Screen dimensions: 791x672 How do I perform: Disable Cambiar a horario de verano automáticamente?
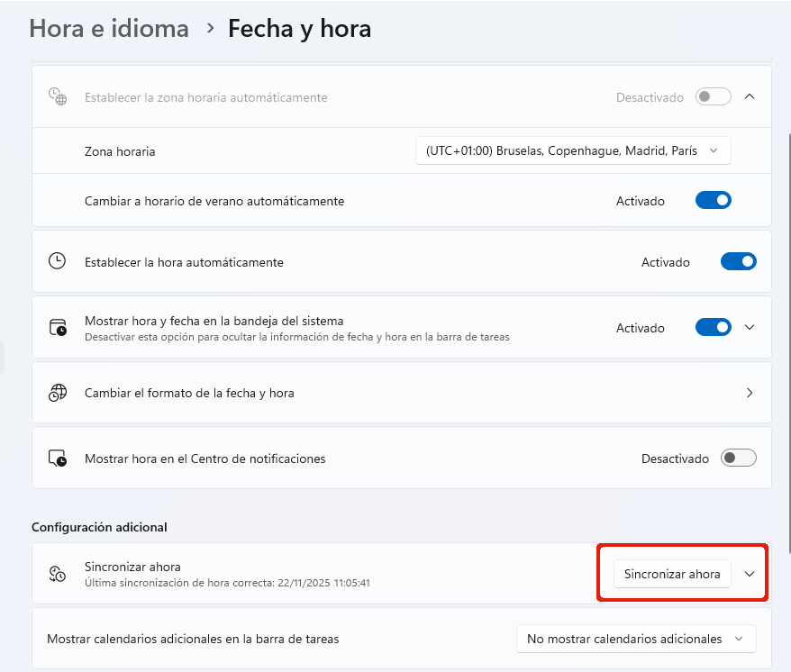click(713, 201)
